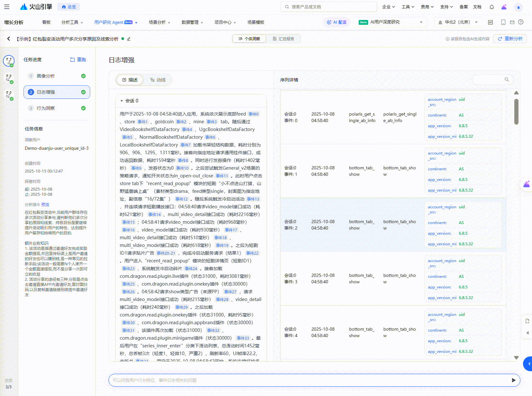Viewport: 532px width, 396px height.
Task: Click the search icon in sequence details
Action: coord(507,80)
